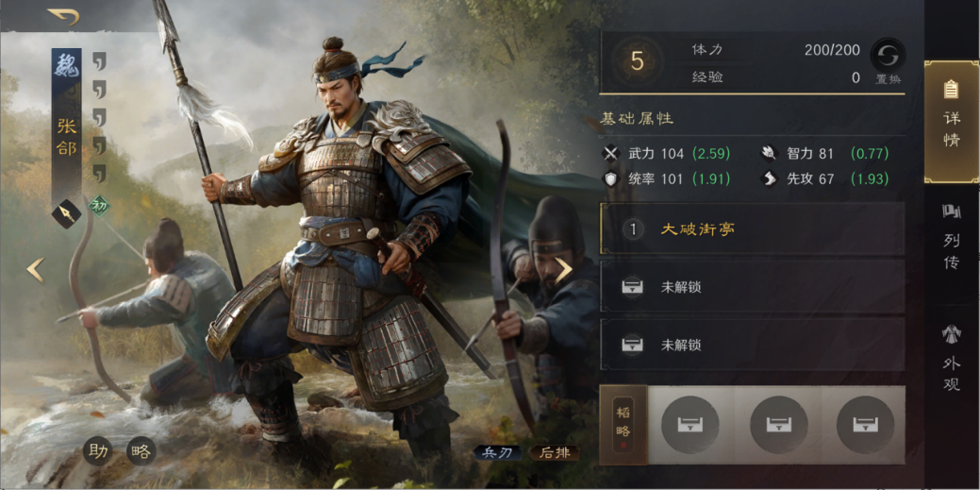Tap the green 初 badge icon
Viewport: 980px width, 490px height.
click(x=99, y=206)
